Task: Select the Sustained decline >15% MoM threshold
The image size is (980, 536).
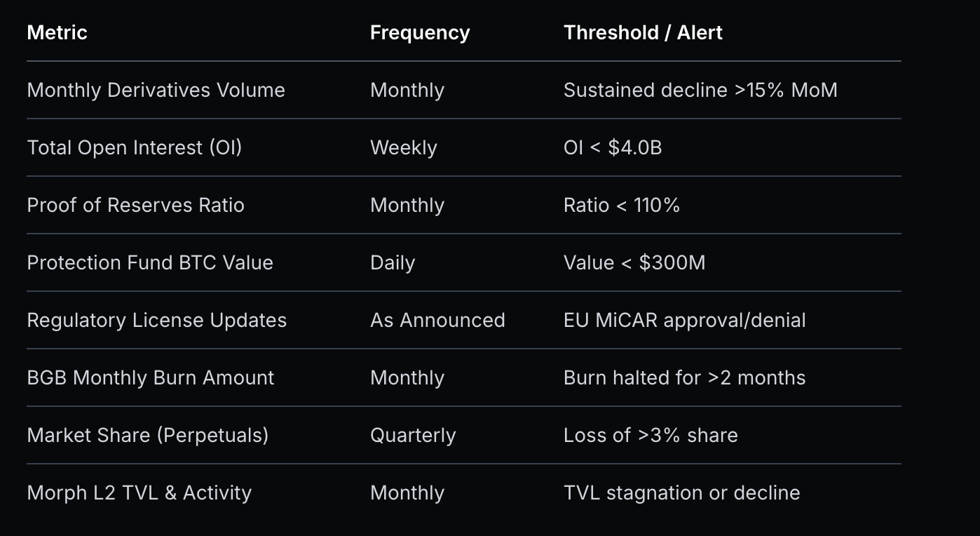Action: (700, 91)
